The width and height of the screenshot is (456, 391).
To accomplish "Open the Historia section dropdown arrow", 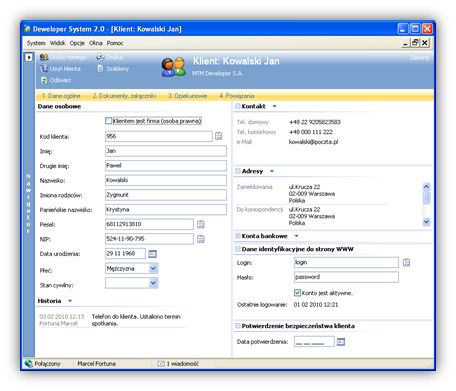I will click(70, 301).
